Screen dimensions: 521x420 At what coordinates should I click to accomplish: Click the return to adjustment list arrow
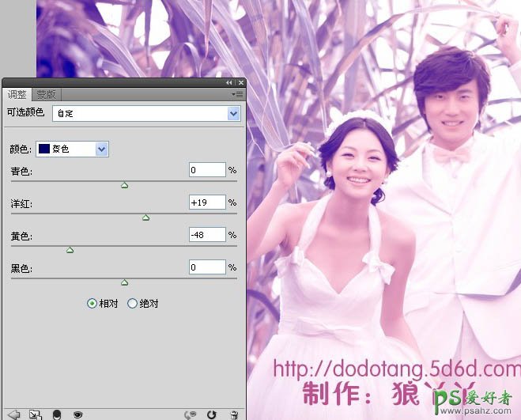(13, 414)
